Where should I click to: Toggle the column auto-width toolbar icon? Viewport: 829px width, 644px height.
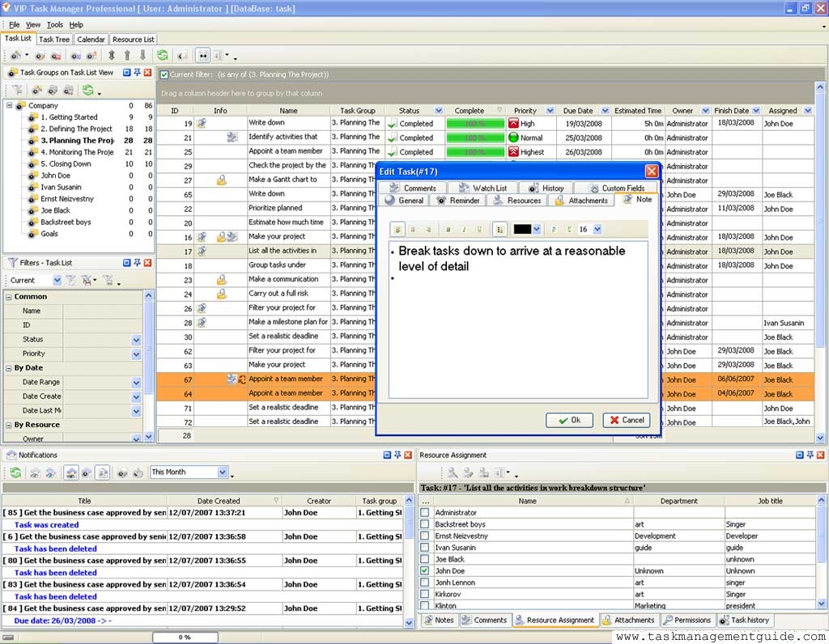[203, 55]
